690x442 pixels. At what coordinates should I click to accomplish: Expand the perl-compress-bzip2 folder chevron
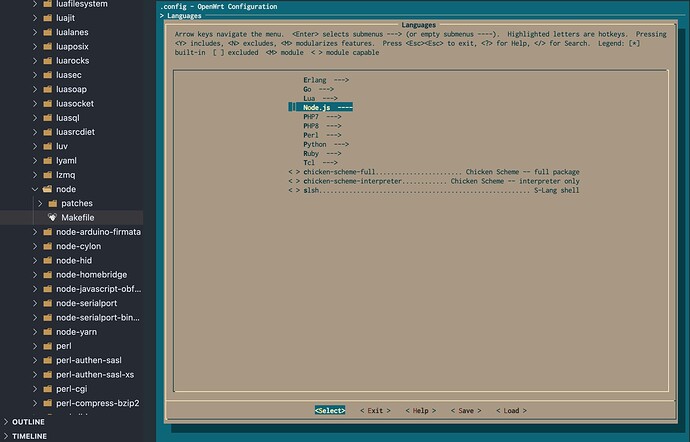point(35,403)
